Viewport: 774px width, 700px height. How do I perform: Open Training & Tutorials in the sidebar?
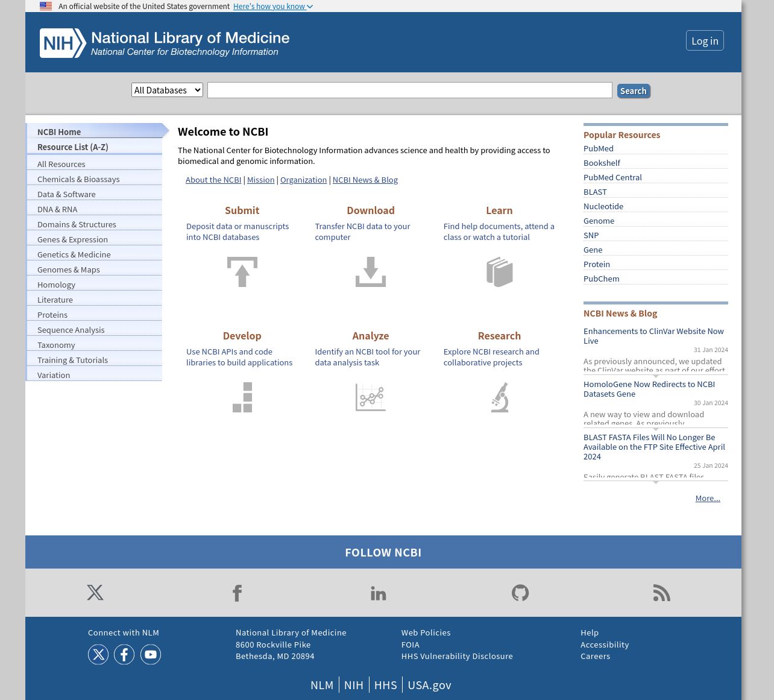pyautogui.click(x=95, y=359)
